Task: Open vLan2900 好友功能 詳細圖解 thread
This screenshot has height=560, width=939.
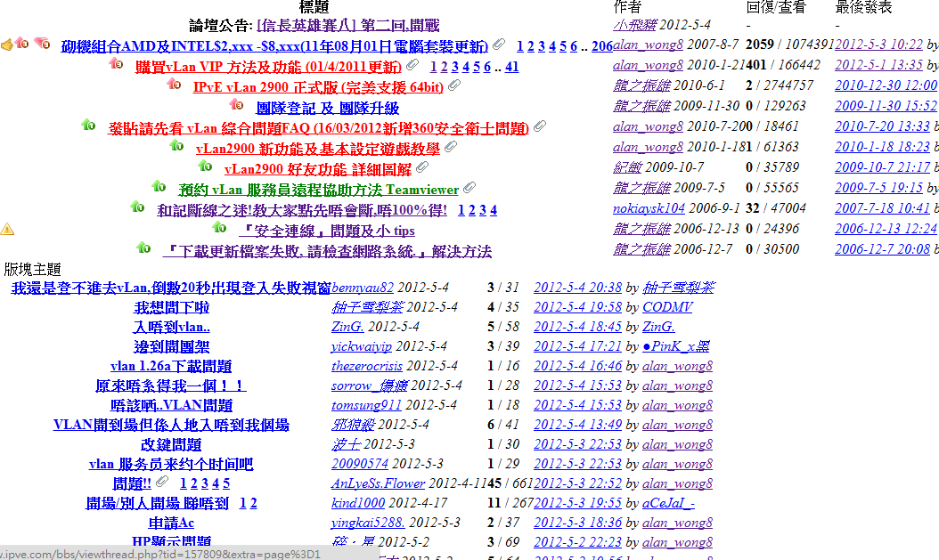Action: [318, 169]
